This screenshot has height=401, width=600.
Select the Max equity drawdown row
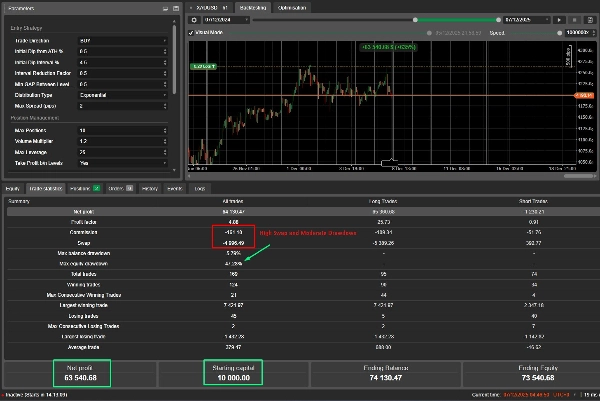302,264
